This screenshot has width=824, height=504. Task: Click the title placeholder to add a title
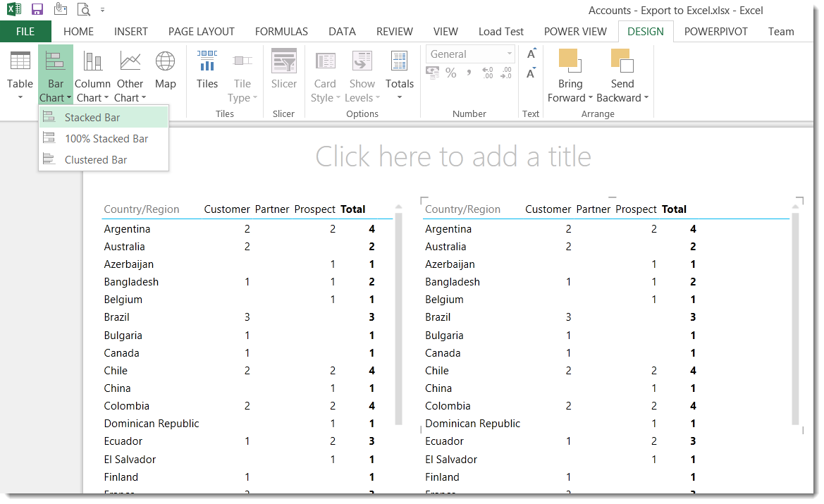click(453, 156)
